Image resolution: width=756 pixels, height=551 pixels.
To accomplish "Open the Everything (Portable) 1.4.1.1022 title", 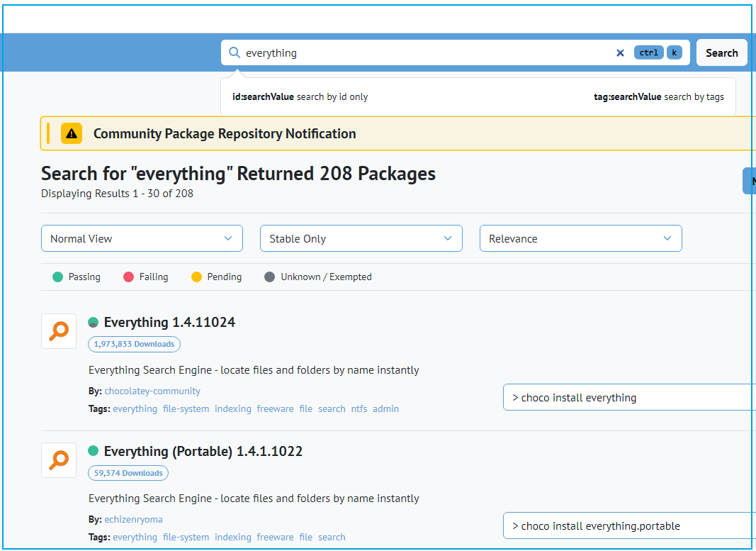I will [203, 451].
